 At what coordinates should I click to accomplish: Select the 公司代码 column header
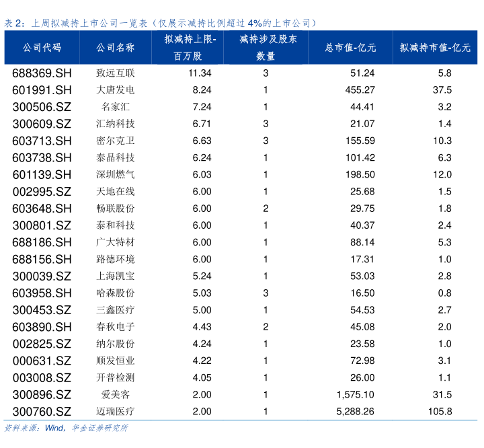point(42,48)
